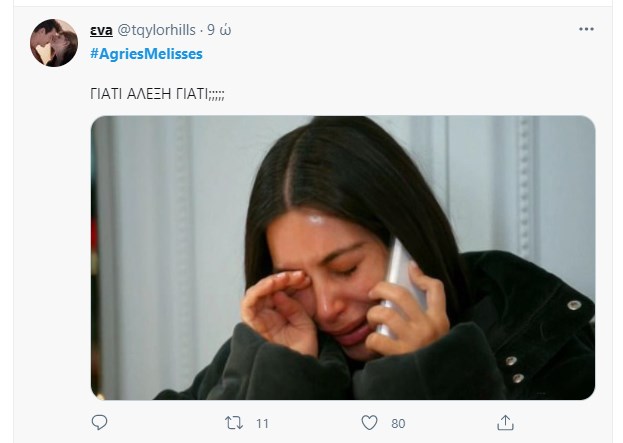Click the tweet text ΓΙΑΤΙ ΑΛΕΞΗ ΓΙΑΤΙ
The height and width of the screenshot is (443, 623).
point(158,93)
